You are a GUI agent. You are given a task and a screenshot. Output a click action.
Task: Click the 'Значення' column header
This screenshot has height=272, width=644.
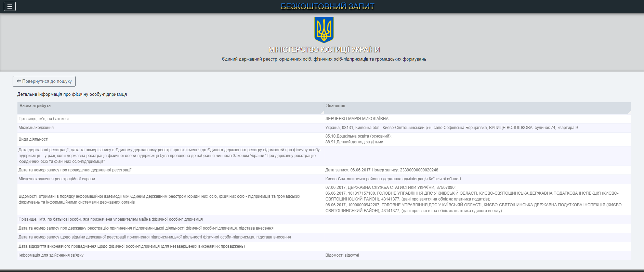(336, 106)
